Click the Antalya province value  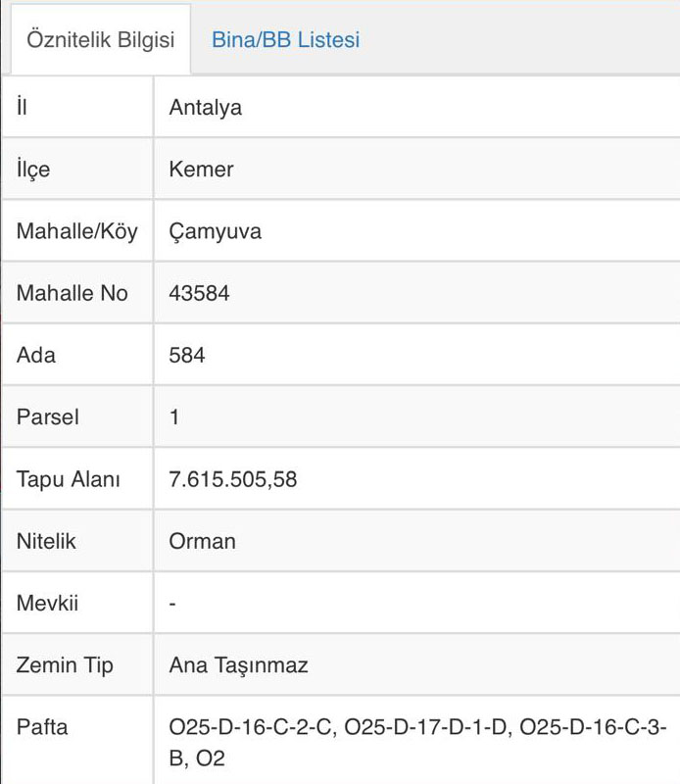click(x=206, y=108)
